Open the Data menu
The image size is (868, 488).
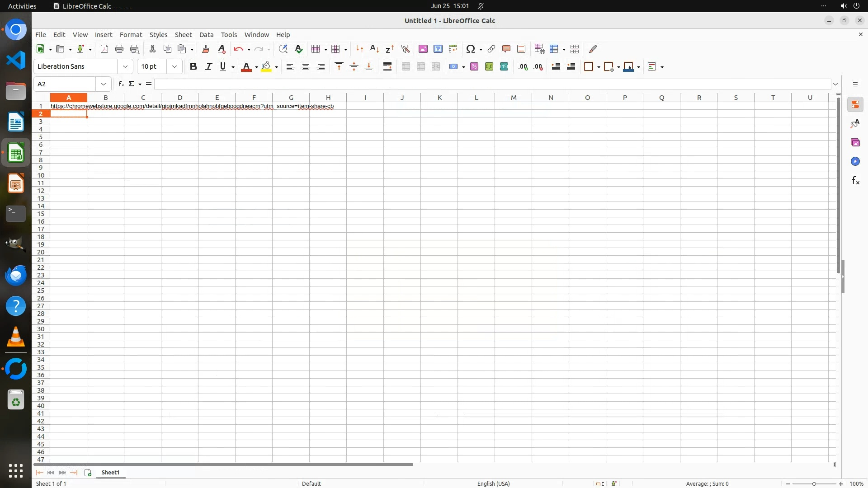tap(206, 35)
